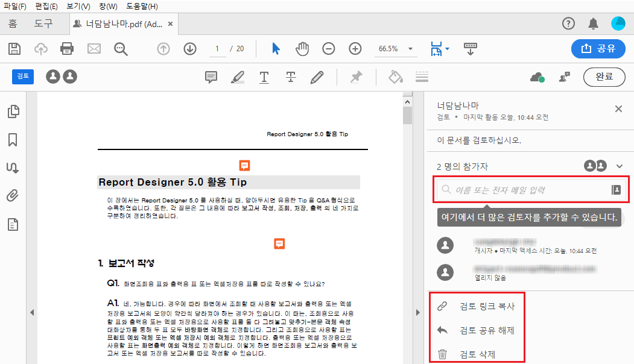This screenshot has height=364, width=634.
Task: Click the participant avatars in the review toolbar
Action: pos(62,77)
